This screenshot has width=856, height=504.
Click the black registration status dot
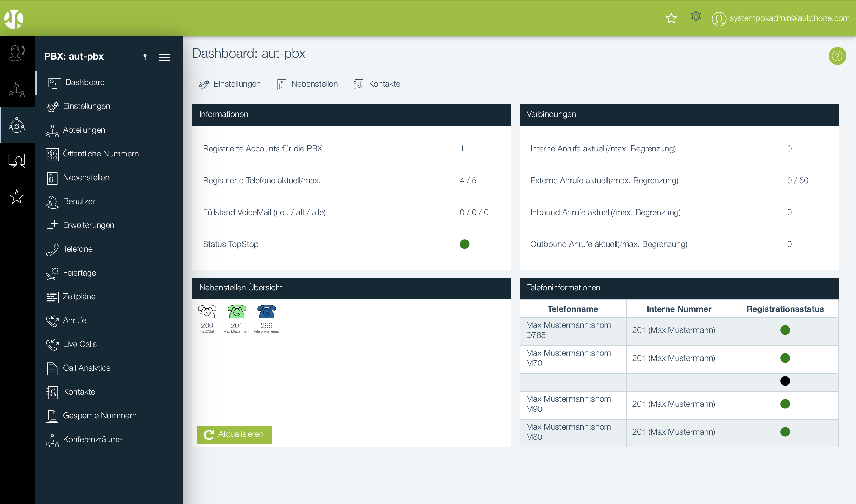pyautogui.click(x=785, y=381)
